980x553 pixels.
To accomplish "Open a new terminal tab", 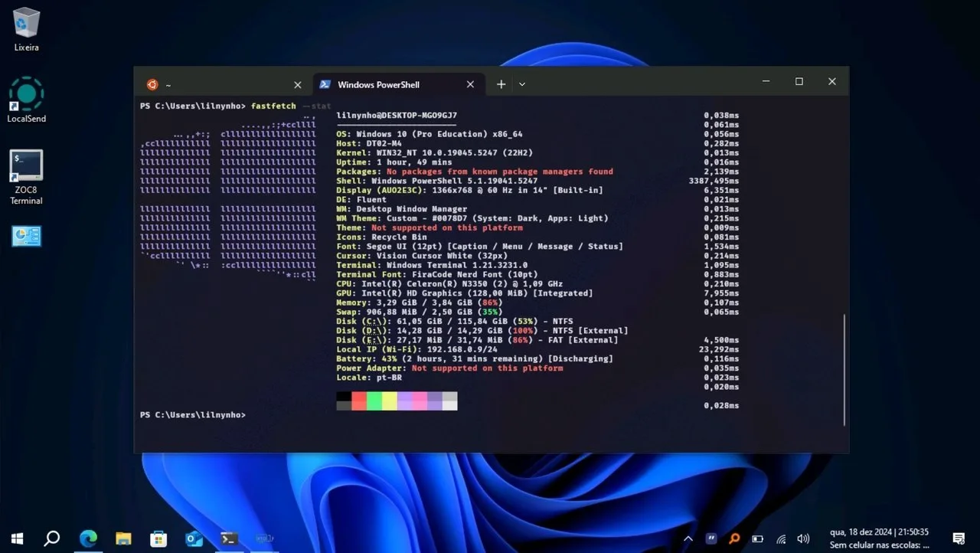I will tap(501, 84).
